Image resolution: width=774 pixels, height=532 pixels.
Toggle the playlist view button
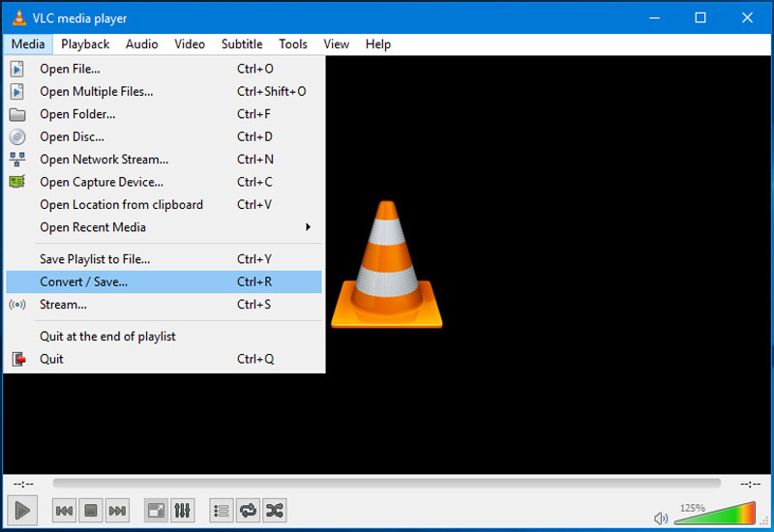tap(222, 510)
